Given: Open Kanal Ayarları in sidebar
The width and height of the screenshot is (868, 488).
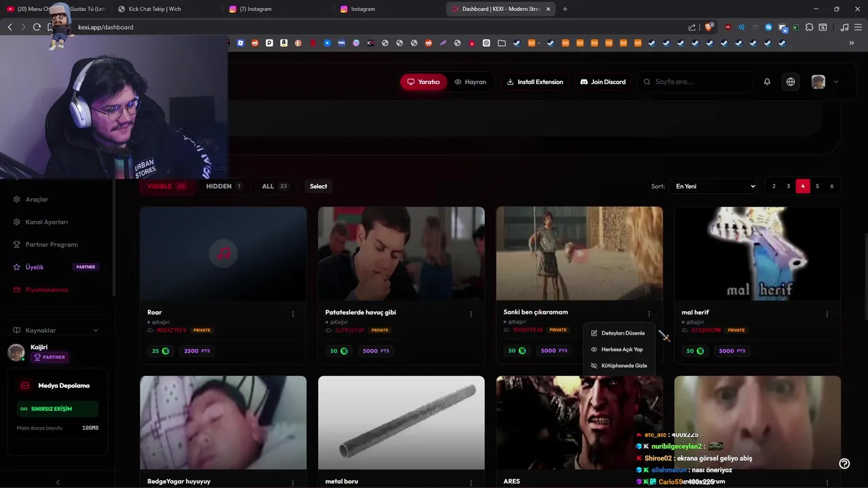Looking at the screenshot, I should 46,222.
